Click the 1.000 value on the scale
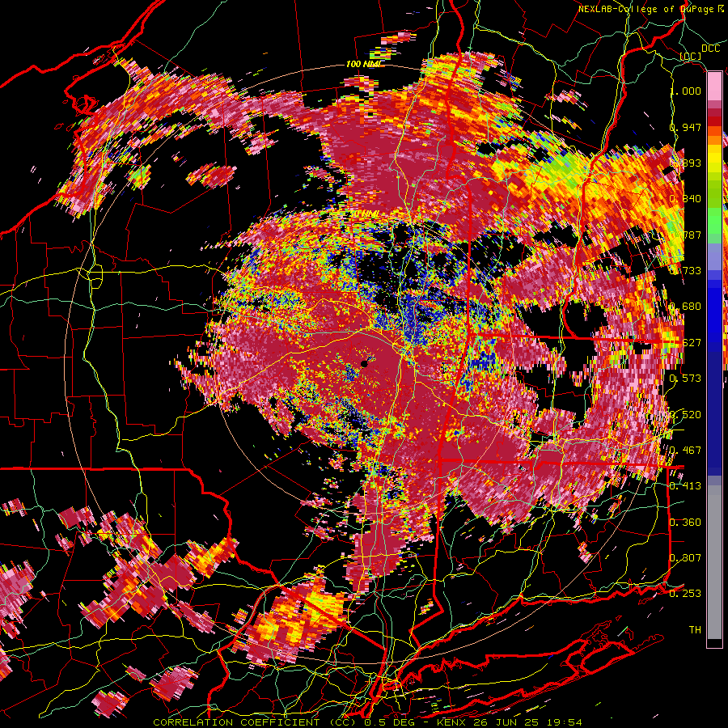Viewport: 728px width, 728px height. 686,91
